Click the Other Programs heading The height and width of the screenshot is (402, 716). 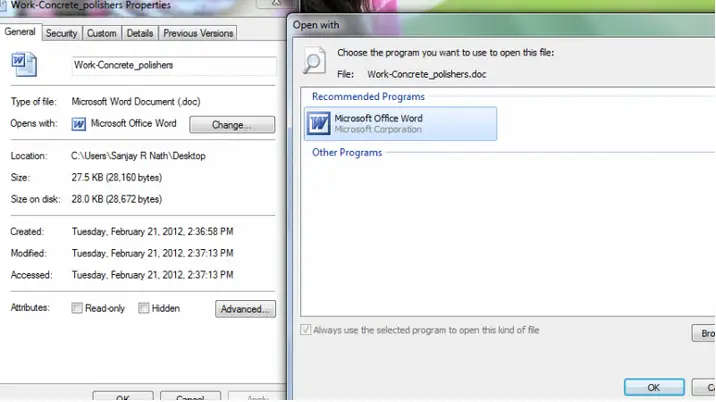coord(347,153)
